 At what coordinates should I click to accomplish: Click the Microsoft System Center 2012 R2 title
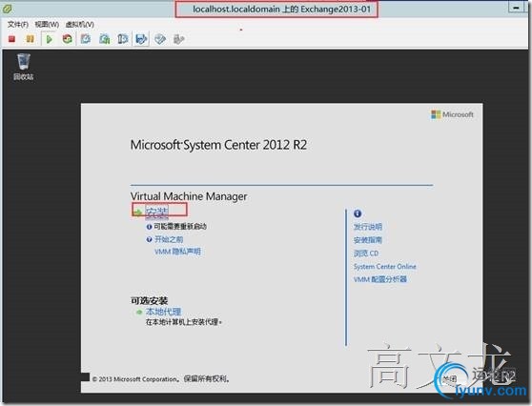218,145
